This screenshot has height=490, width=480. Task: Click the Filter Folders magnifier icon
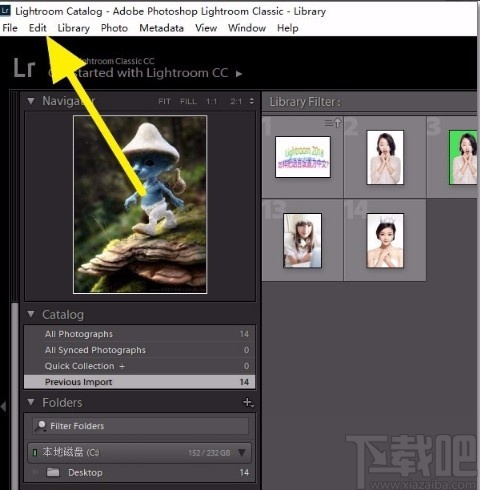[41, 426]
